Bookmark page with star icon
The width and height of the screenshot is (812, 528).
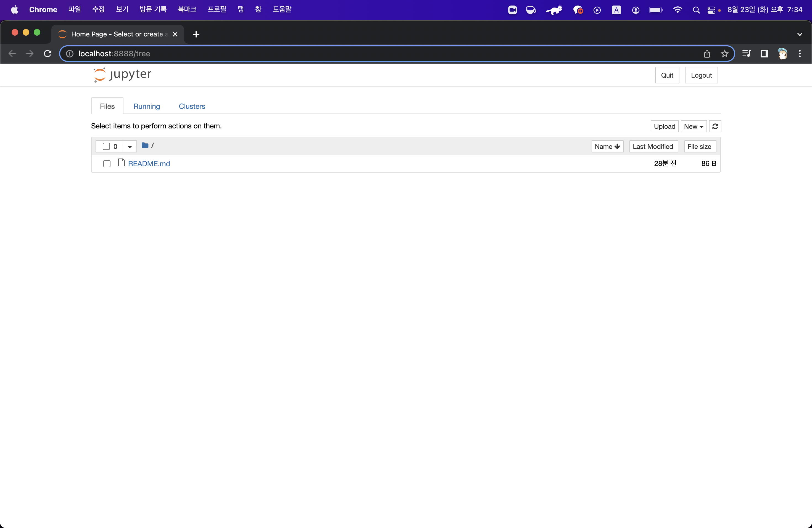click(724, 54)
